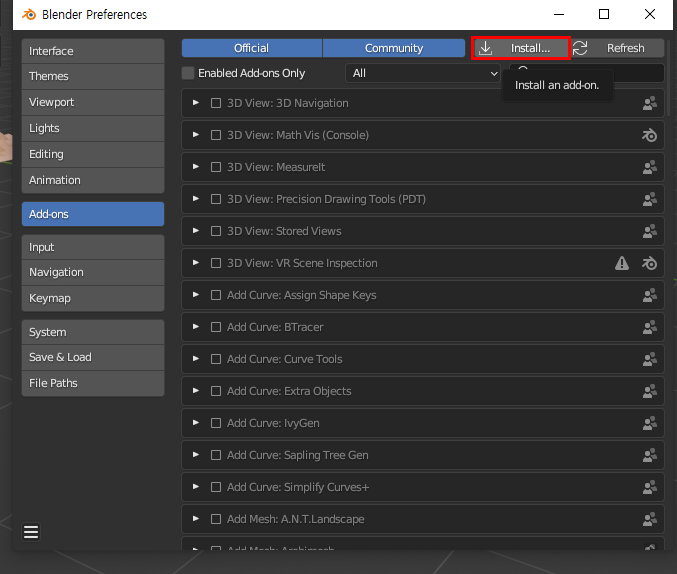Expand the MeasureIt add-on details
This screenshot has width=677, height=574.
[x=196, y=167]
